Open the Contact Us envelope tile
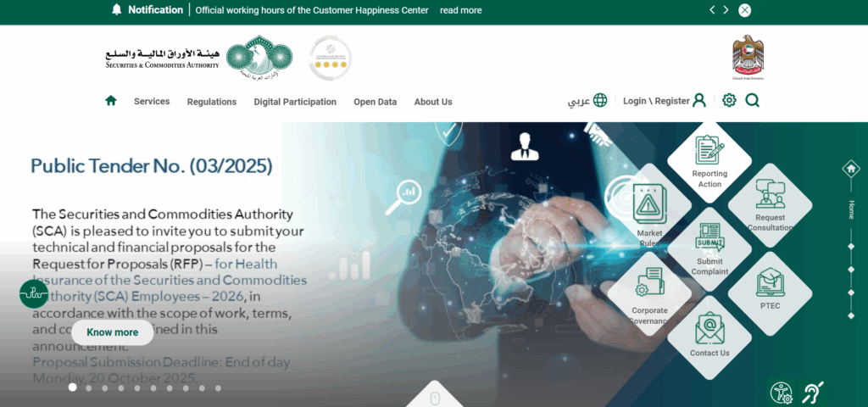Image resolution: width=868 pixels, height=407 pixels. pyautogui.click(x=709, y=337)
